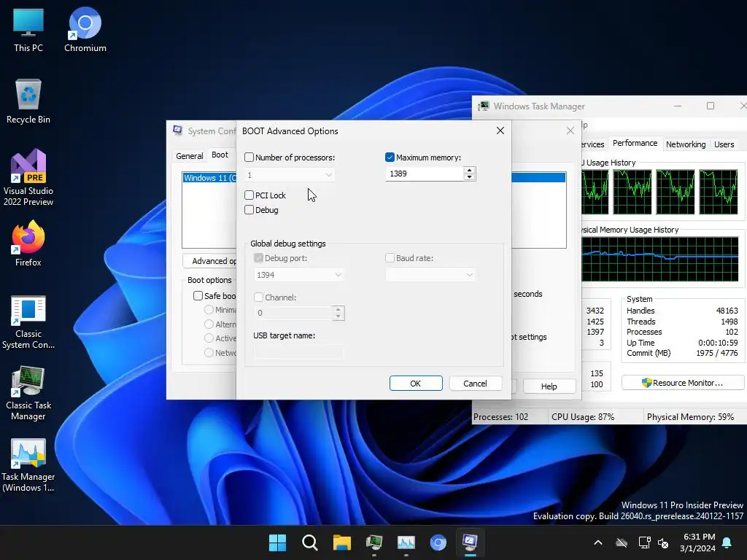Click the taskbar Search icon

(309, 542)
